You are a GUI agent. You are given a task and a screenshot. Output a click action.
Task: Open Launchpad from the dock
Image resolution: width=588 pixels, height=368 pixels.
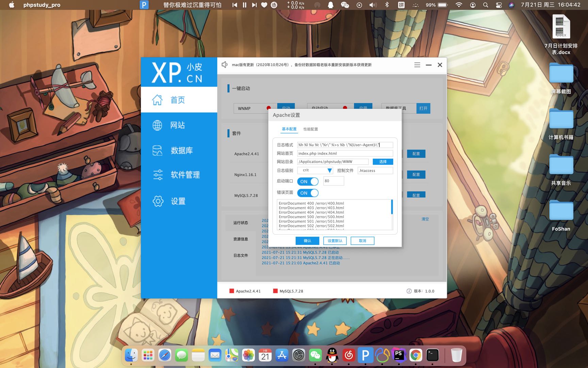[x=148, y=355]
